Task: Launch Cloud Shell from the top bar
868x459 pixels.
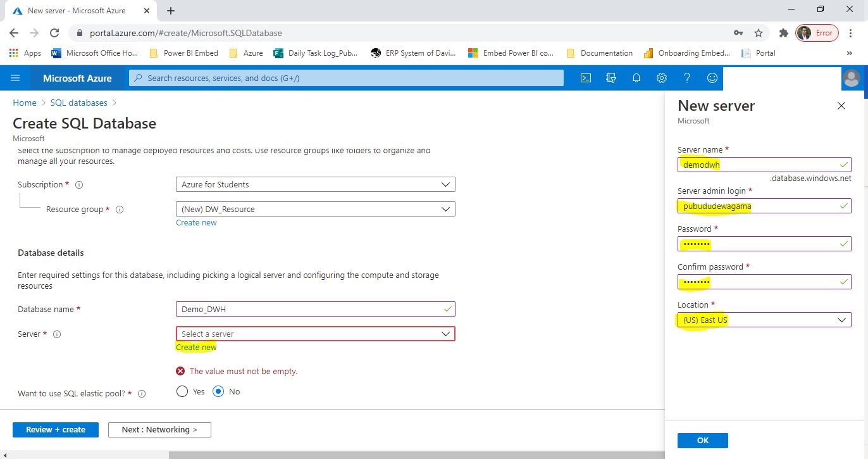Action: [586, 78]
